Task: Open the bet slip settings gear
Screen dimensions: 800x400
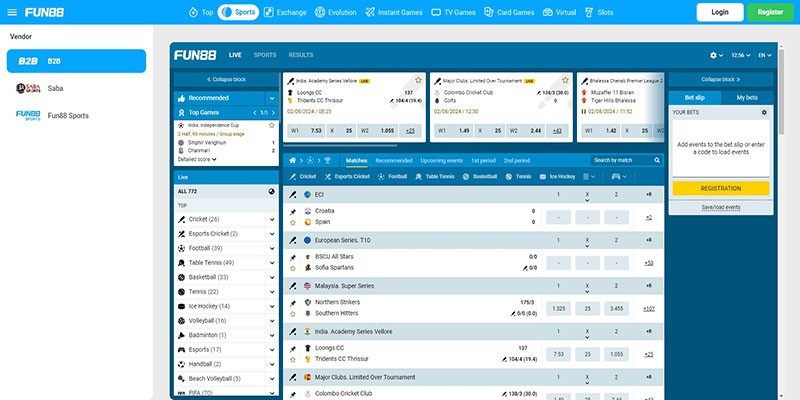Action: click(764, 112)
